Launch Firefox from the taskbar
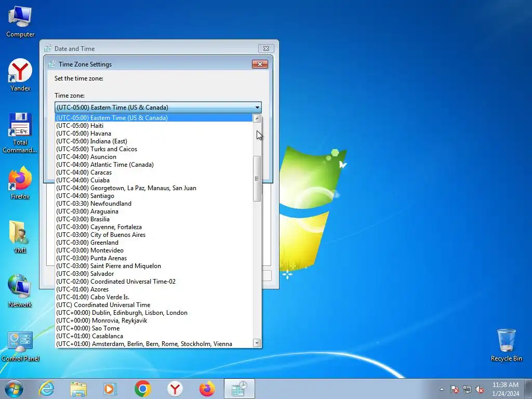 (x=207, y=389)
